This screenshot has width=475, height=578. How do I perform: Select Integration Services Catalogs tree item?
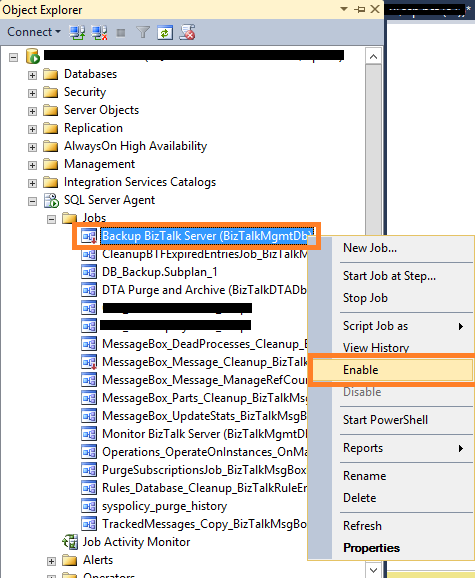[140, 182]
